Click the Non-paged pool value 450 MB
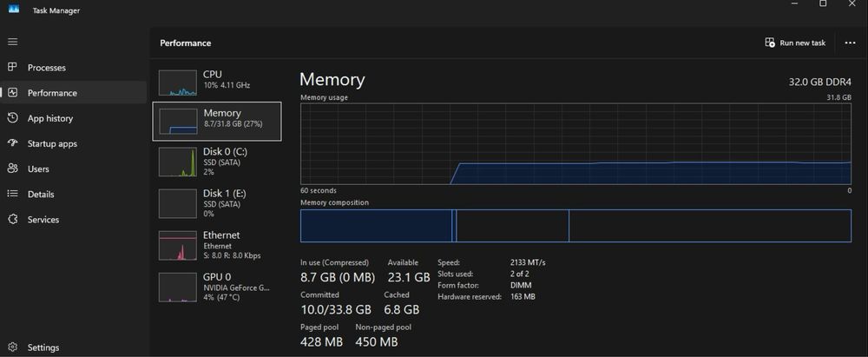868x357 pixels. (x=377, y=341)
